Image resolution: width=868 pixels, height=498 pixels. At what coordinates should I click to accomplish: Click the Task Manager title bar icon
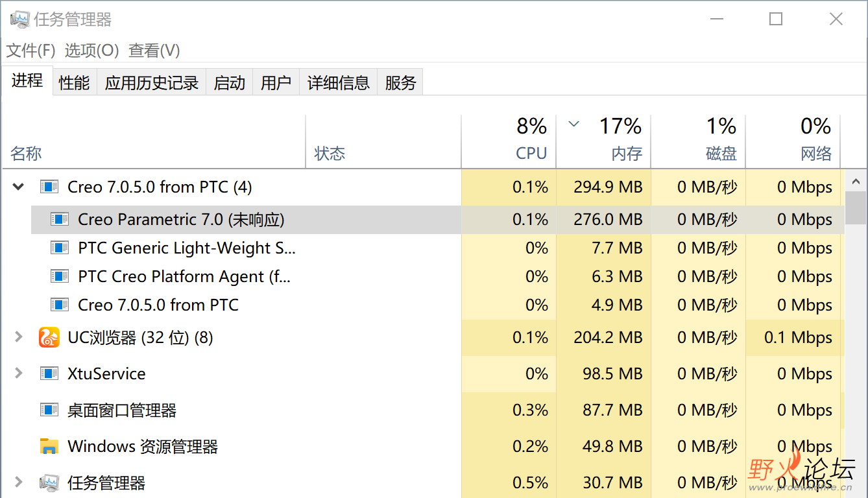pos(19,19)
